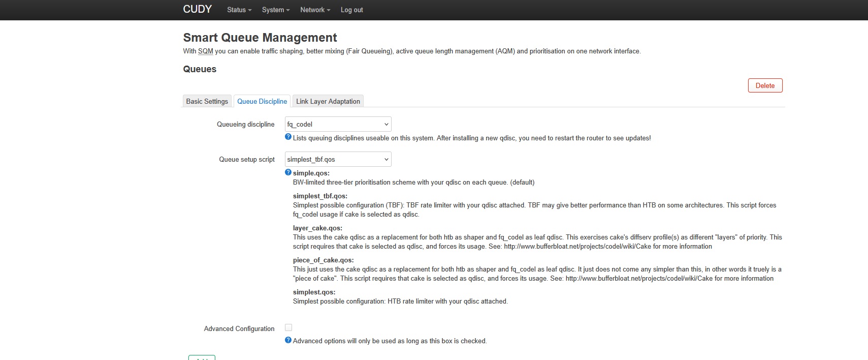Viewport: 868px width, 360px height.
Task: Open the Queueing discipline fq_codel dropdown
Action: pyautogui.click(x=338, y=124)
